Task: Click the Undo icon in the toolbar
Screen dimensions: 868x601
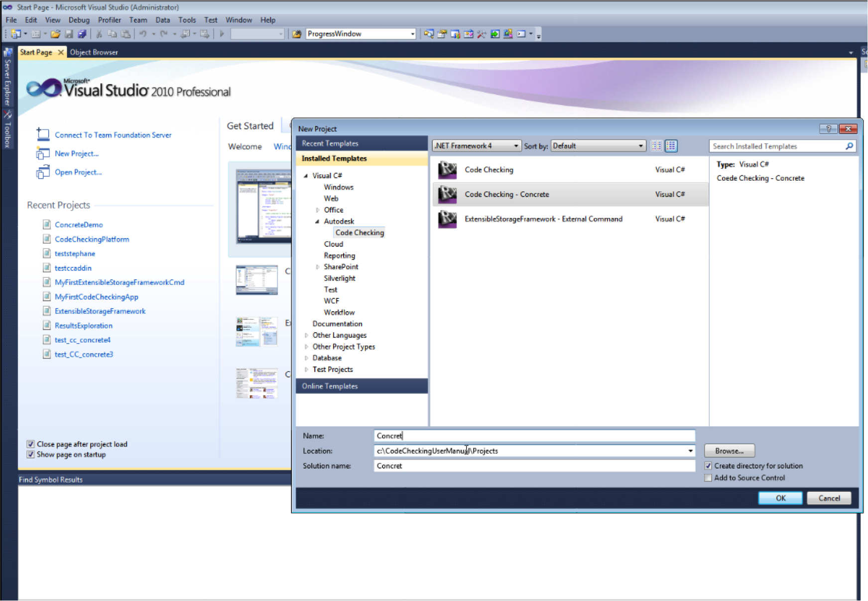Action: [143, 33]
